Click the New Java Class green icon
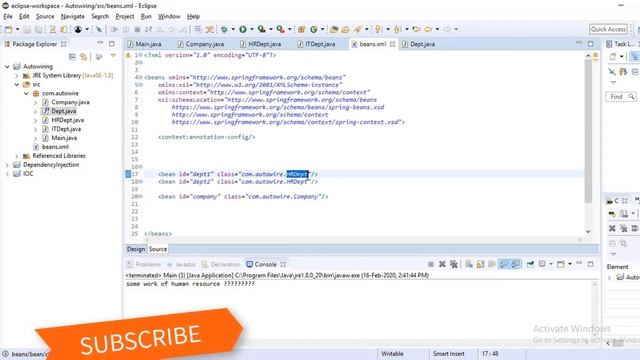 point(313,29)
